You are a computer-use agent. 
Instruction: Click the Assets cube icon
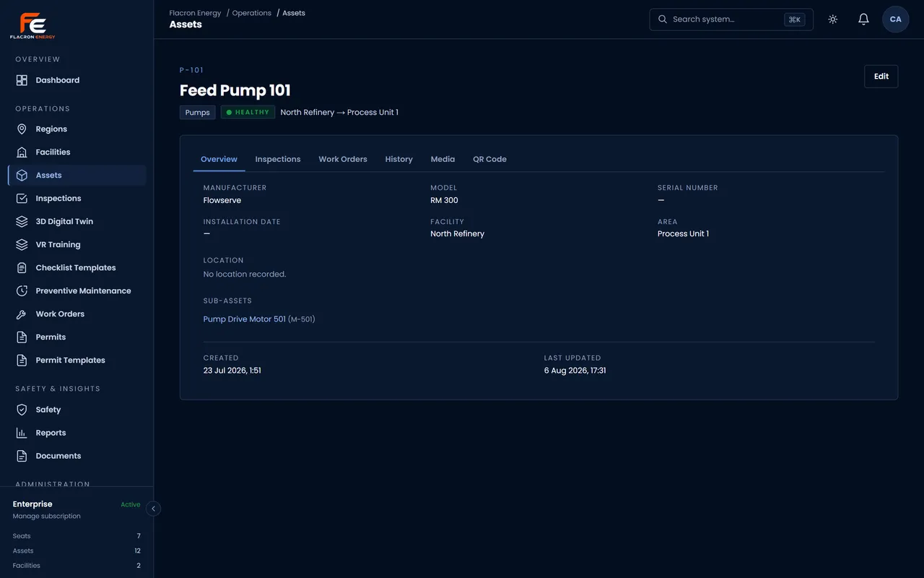[x=22, y=176]
